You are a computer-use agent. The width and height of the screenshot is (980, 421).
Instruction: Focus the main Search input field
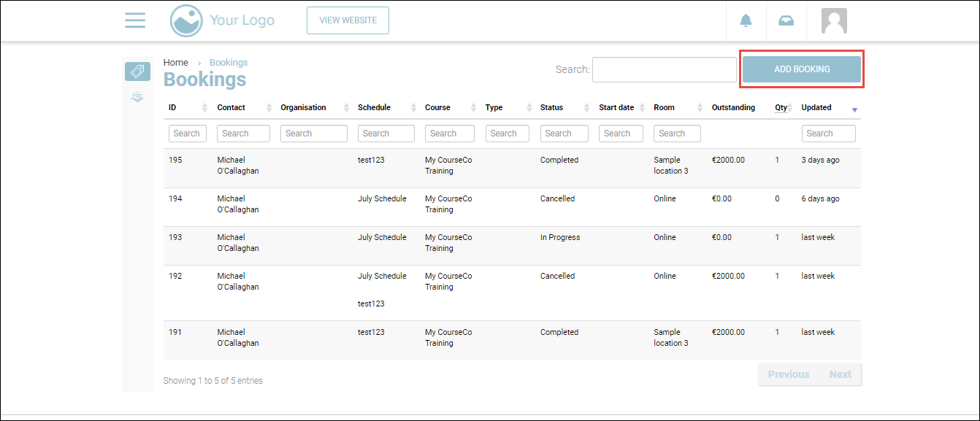664,69
